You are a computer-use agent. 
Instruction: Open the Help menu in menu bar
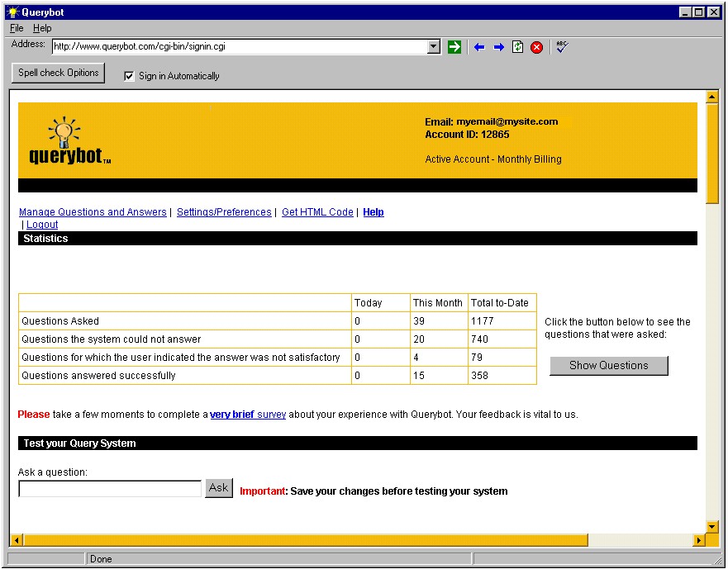42,28
